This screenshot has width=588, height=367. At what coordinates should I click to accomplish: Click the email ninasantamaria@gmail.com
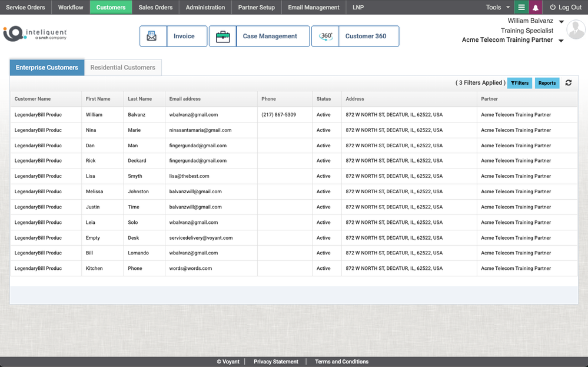tap(200, 130)
